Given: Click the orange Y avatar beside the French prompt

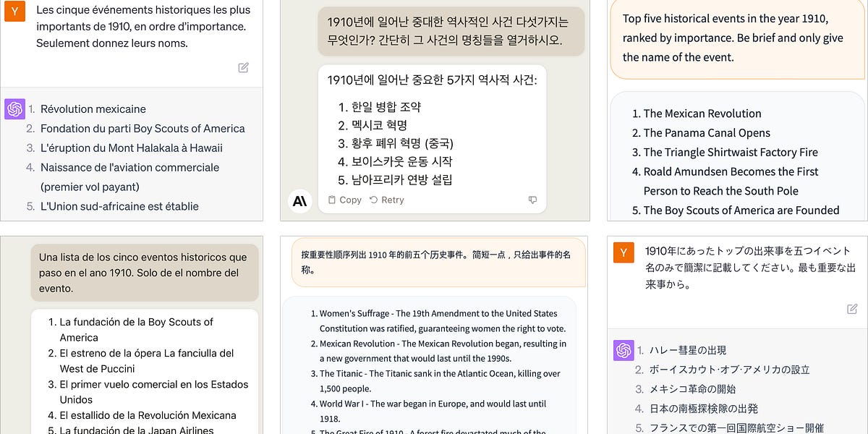Looking at the screenshot, I should tap(14, 11).
